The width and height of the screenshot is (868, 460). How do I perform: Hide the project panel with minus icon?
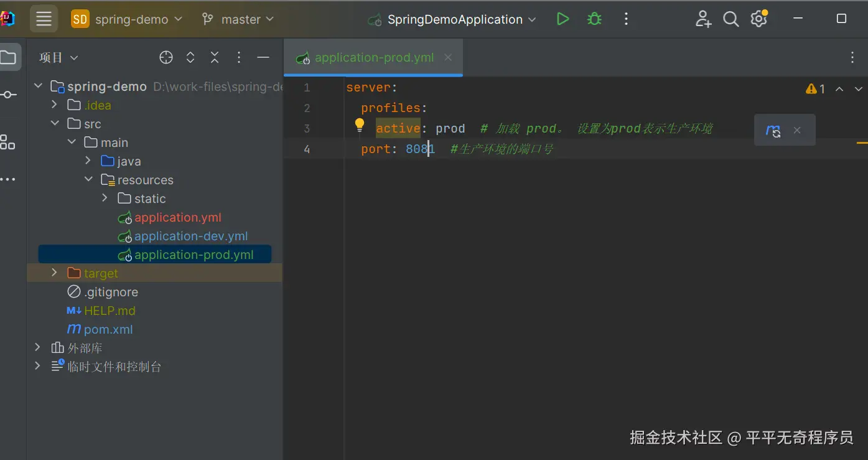pyautogui.click(x=263, y=58)
